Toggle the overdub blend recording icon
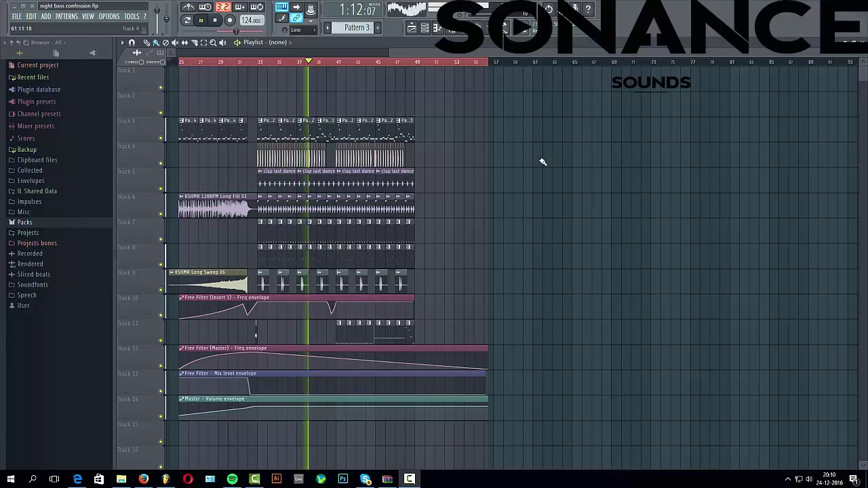Viewport: 868px width, 488px height. pos(239,7)
